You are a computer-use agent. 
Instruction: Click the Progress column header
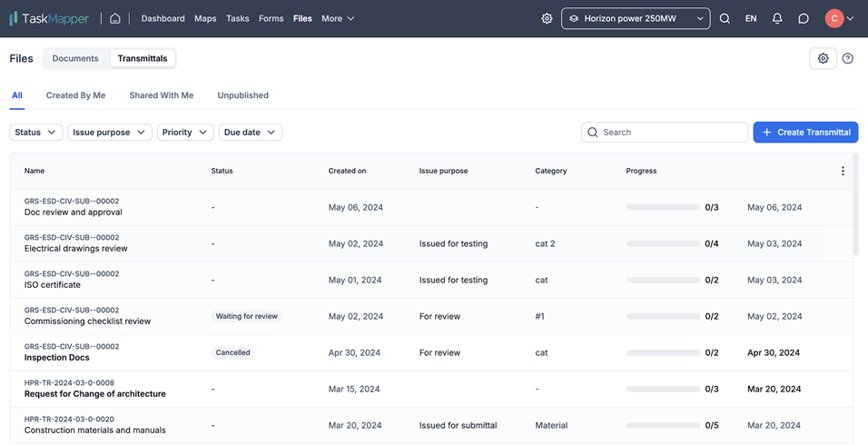[641, 171]
